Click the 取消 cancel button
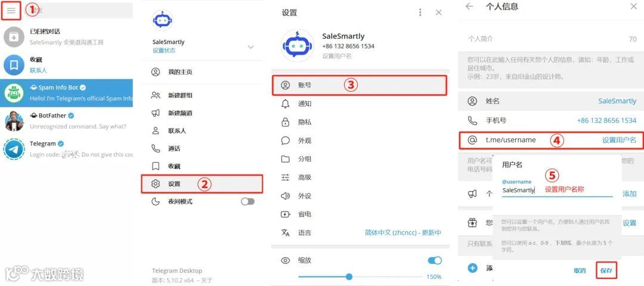Screen dimensions: 644x286 pos(580,271)
